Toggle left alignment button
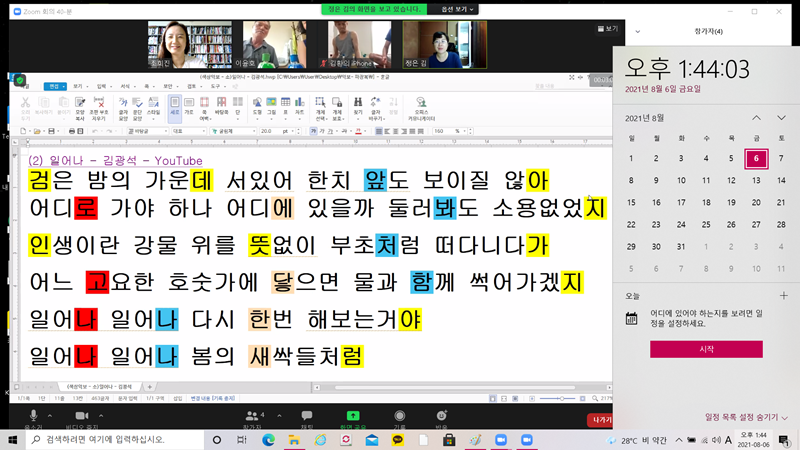 (387, 131)
